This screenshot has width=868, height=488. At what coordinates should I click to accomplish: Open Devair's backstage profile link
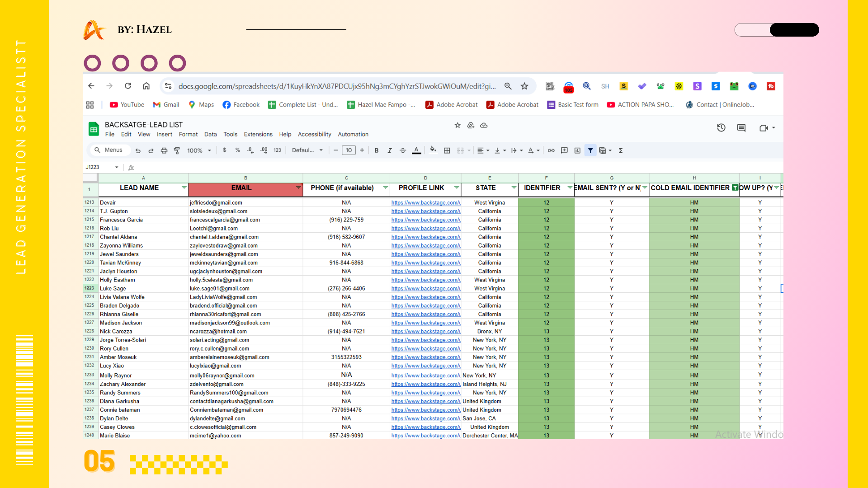pyautogui.click(x=426, y=202)
